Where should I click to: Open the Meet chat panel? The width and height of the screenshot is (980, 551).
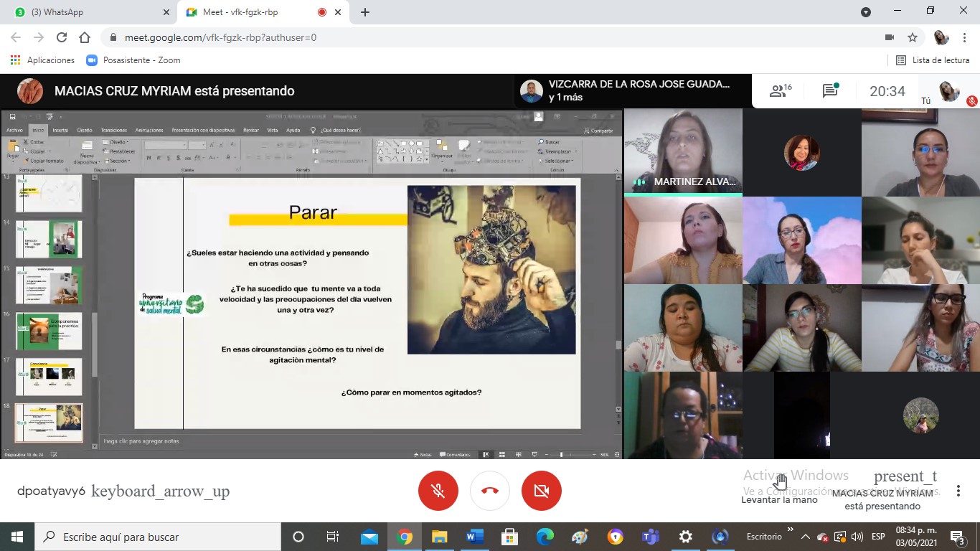point(830,91)
